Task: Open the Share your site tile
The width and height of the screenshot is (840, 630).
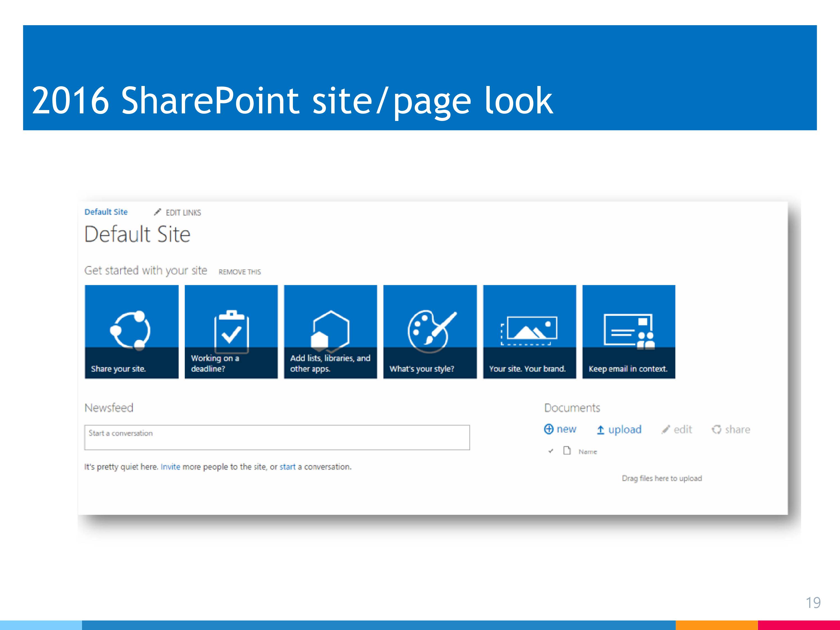Action: (x=131, y=332)
